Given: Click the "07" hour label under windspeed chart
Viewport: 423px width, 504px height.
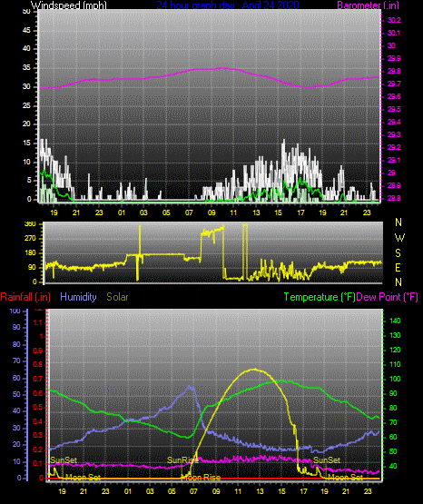Looking at the screenshot, I should 189,212.
